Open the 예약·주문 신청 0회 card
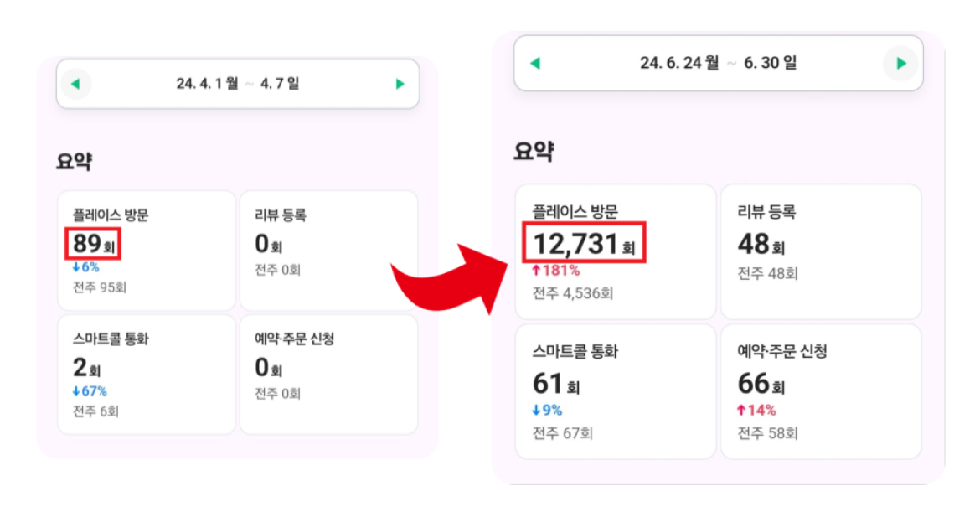This screenshot has width=980, height=517. point(328,375)
